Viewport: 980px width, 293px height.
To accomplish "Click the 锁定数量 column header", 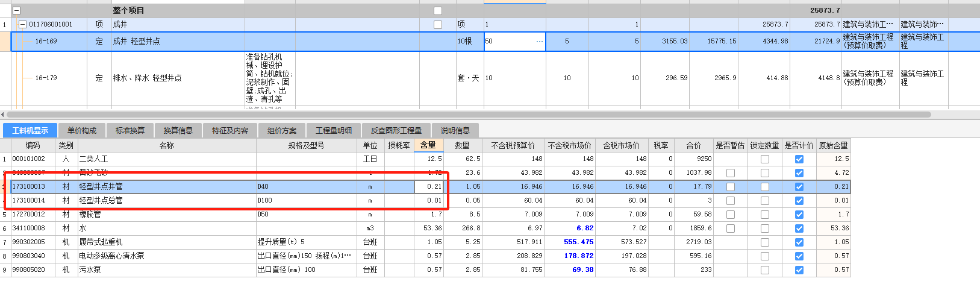I will [765, 145].
